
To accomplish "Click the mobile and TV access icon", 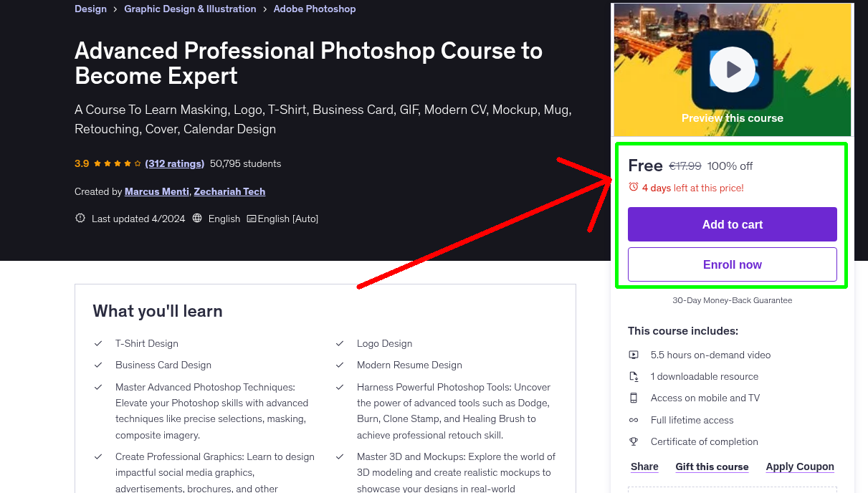I will tap(634, 398).
